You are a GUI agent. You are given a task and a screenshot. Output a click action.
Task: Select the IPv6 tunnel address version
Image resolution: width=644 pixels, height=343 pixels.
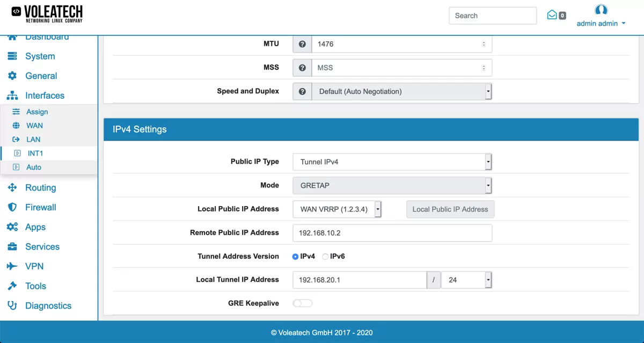tap(325, 256)
